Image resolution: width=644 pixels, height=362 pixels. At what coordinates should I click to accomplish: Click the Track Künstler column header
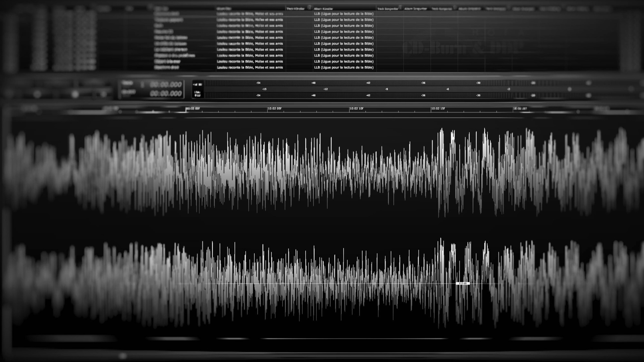point(295,9)
